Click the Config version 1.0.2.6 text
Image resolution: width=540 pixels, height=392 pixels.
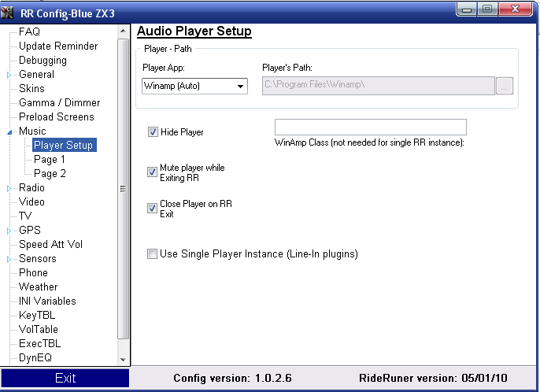[232, 378]
